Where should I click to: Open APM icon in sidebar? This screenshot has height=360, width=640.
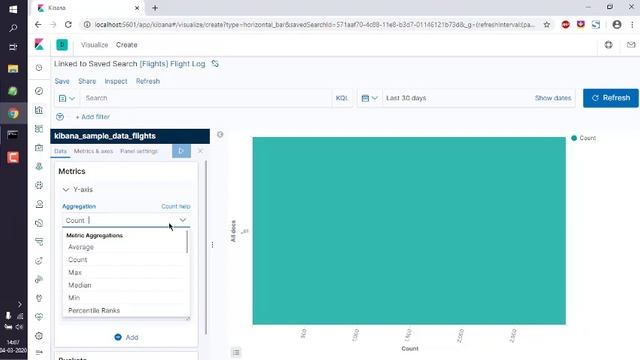coord(39,242)
